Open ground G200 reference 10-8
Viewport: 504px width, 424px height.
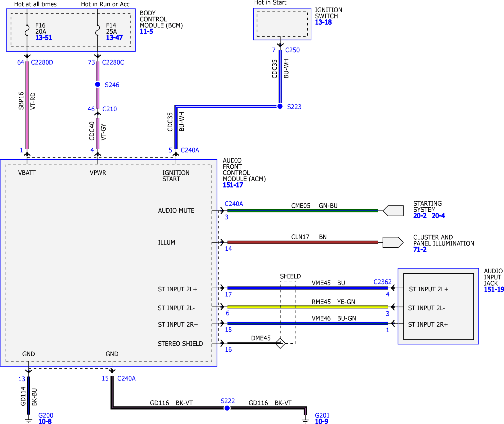click(45, 421)
